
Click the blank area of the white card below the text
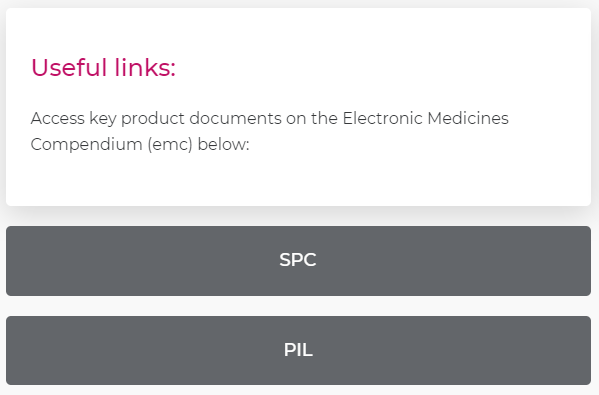tap(298, 180)
